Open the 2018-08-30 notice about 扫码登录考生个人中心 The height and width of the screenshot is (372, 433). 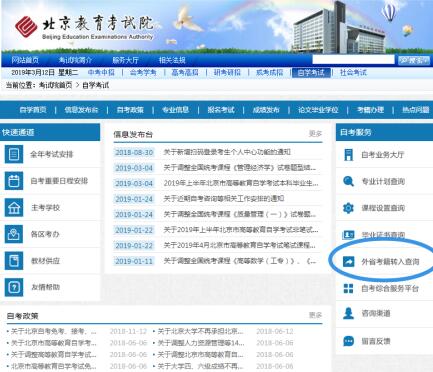[x=227, y=152]
